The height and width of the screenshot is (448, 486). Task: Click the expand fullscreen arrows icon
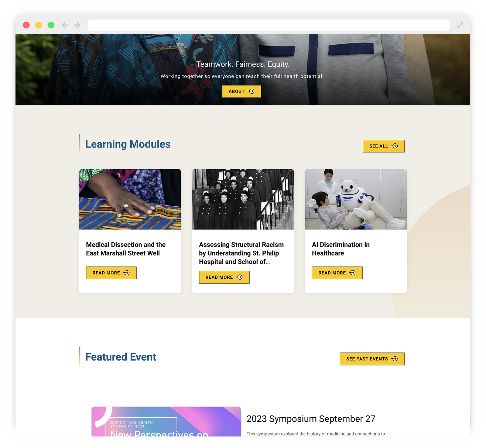[460, 25]
